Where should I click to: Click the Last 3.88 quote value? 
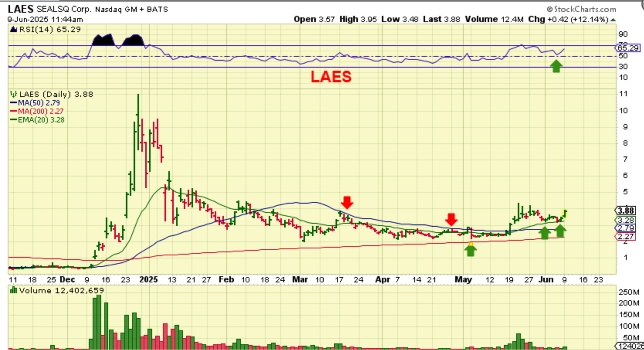(x=441, y=19)
